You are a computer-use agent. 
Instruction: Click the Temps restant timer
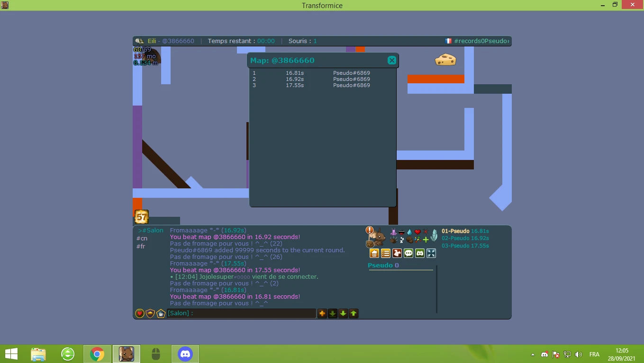[x=241, y=41]
